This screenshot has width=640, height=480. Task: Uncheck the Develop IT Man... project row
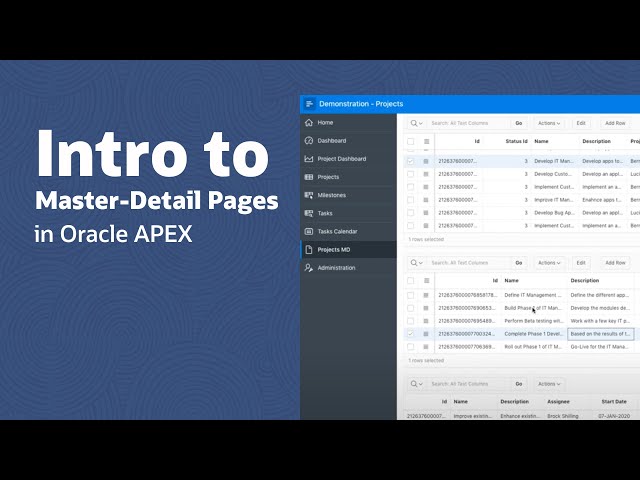[411, 161]
